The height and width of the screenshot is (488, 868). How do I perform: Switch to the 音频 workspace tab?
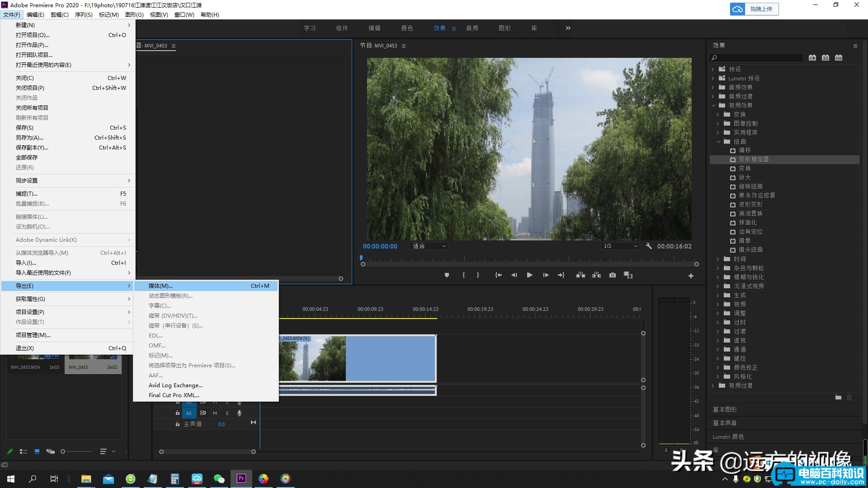coord(472,28)
